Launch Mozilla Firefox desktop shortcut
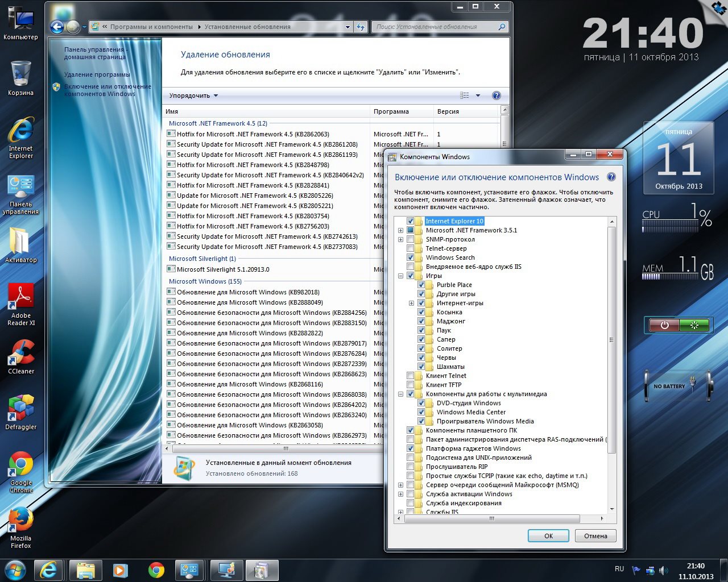The width and height of the screenshot is (728, 582). pyautogui.click(x=20, y=527)
